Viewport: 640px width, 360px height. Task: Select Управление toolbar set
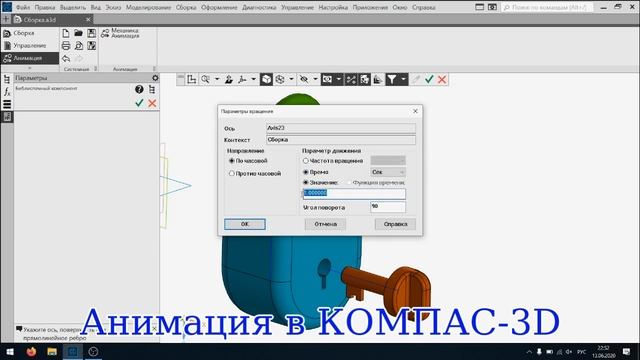click(x=29, y=46)
